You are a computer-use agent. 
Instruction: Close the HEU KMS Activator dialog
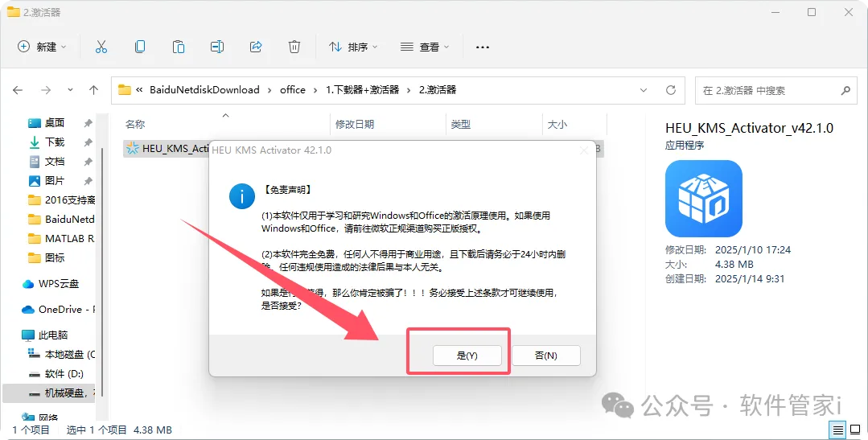(x=583, y=150)
